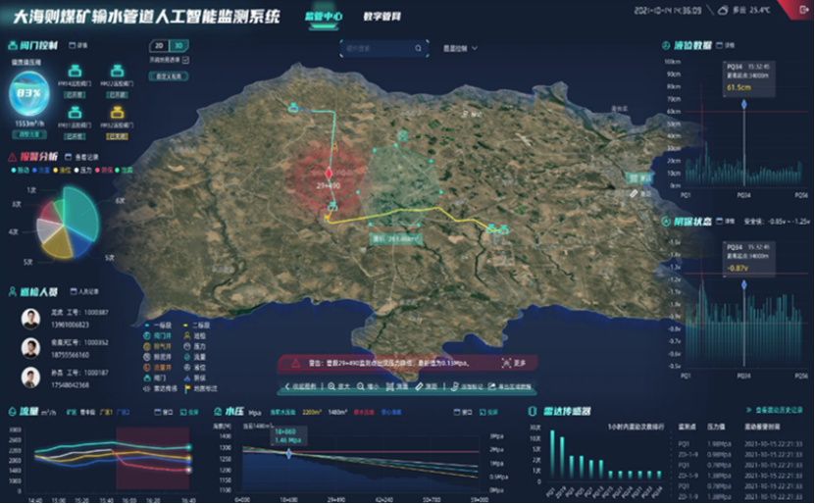Click the logout icon in top-right corner
The width and height of the screenshot is (815, 504).
[x=802, y=10]
